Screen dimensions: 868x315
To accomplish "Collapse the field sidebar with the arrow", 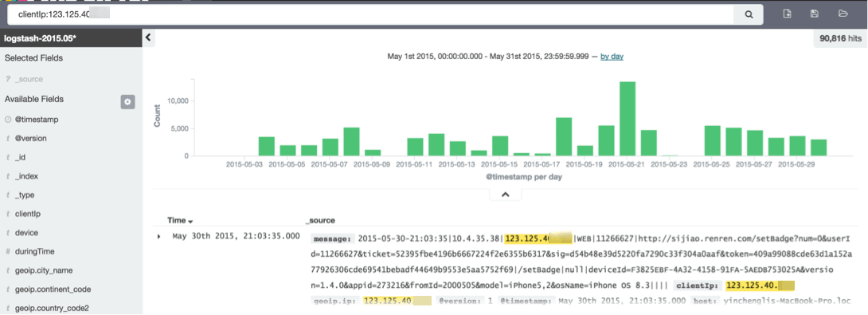I will (148, 37).
